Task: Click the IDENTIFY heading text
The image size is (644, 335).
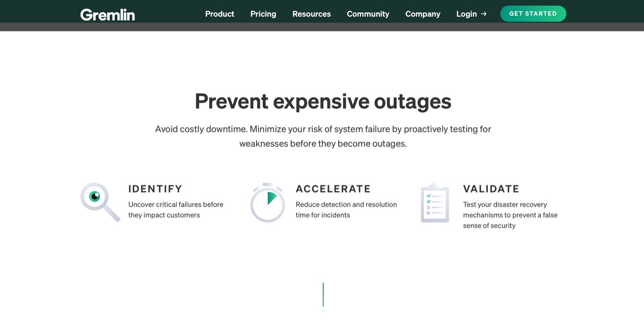Action: coord(155,189)
